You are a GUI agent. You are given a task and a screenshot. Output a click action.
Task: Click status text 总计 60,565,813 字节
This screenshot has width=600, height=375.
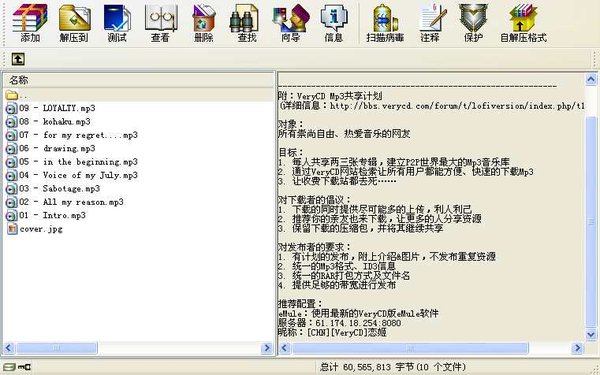367,367
